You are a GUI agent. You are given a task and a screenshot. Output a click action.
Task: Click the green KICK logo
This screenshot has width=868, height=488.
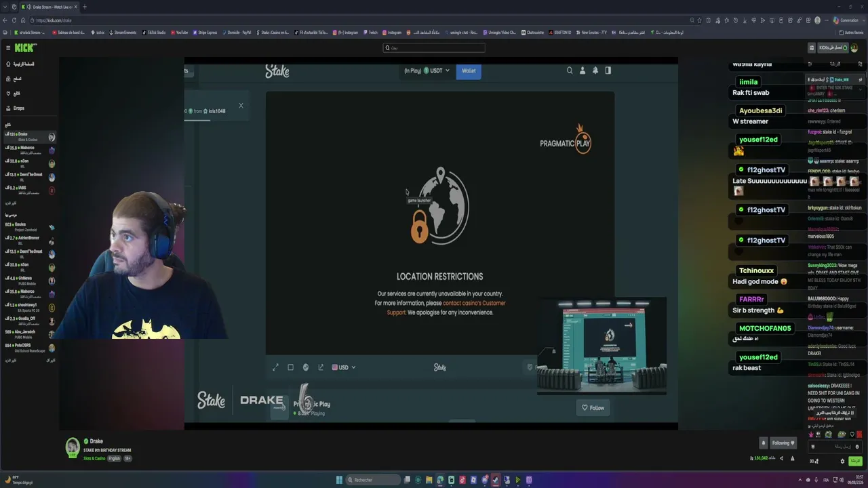[x=26, y=47]
